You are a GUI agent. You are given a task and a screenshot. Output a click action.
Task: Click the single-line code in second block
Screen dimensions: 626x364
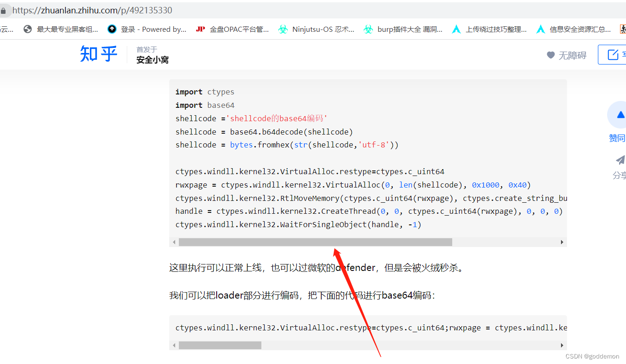point(371,328)
